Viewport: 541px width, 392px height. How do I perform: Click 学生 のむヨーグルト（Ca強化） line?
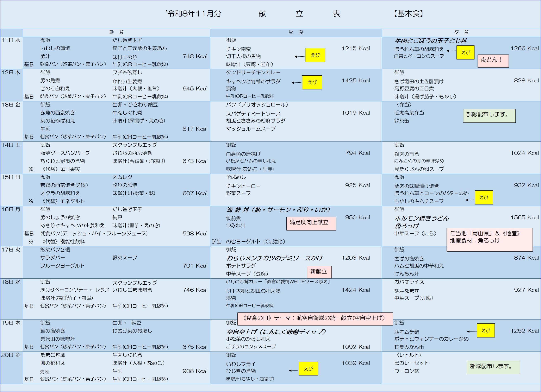point(248,242)
